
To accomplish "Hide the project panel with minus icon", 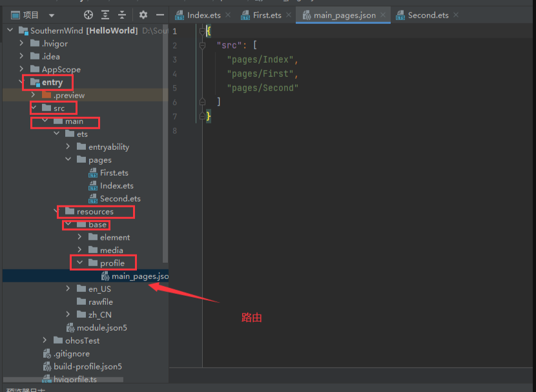I will pyautogui.click(x=160, y=15).
